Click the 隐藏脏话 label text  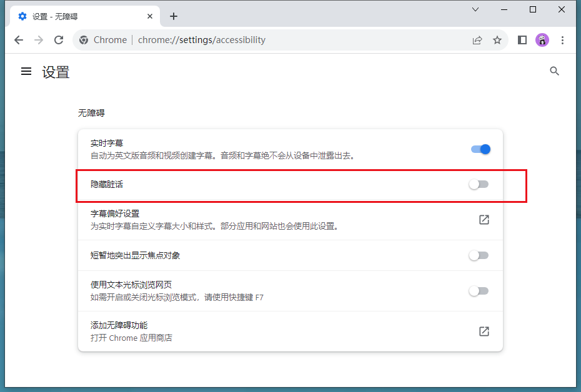(x=107, y=184)
